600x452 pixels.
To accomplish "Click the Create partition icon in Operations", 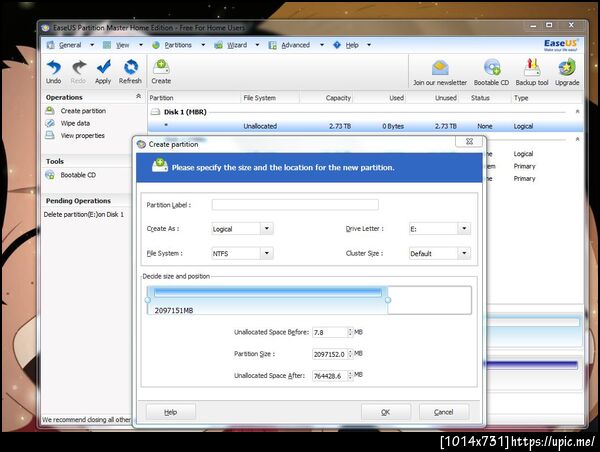I will [x=50, y=111].
